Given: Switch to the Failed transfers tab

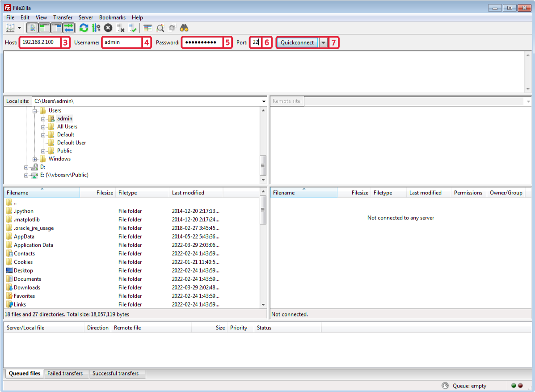Looking at the screenshot, I should click(x=65, y=374).
